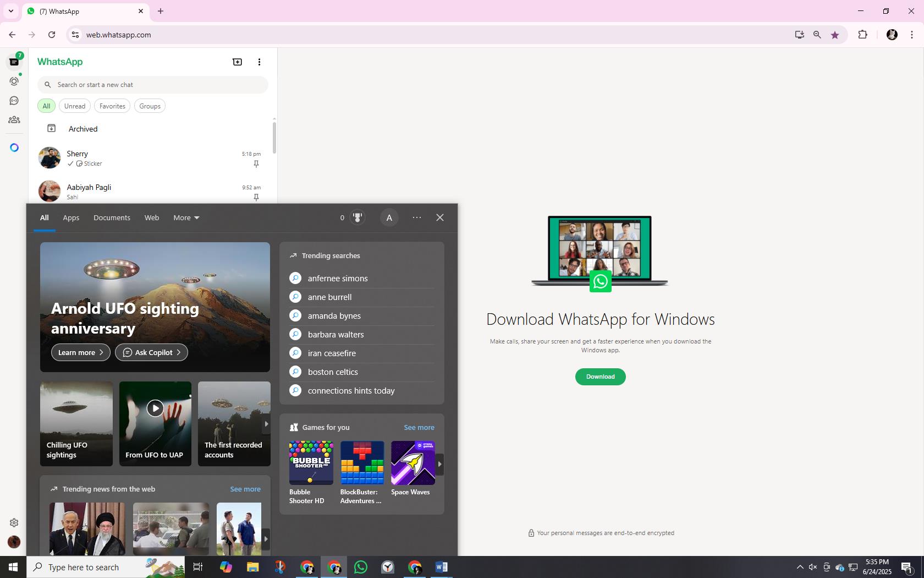Open the Channels icon in WhatsApp sidebar
The height and width of the screenshot is (578, 924).
[x=14, y=100]
